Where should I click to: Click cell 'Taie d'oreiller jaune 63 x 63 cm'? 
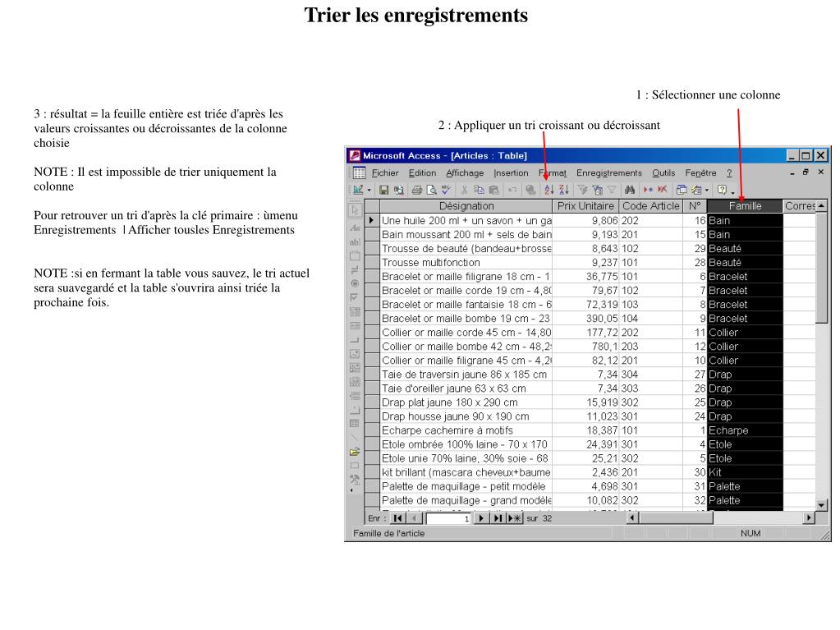pyautogui.click(x=466, y=389)
